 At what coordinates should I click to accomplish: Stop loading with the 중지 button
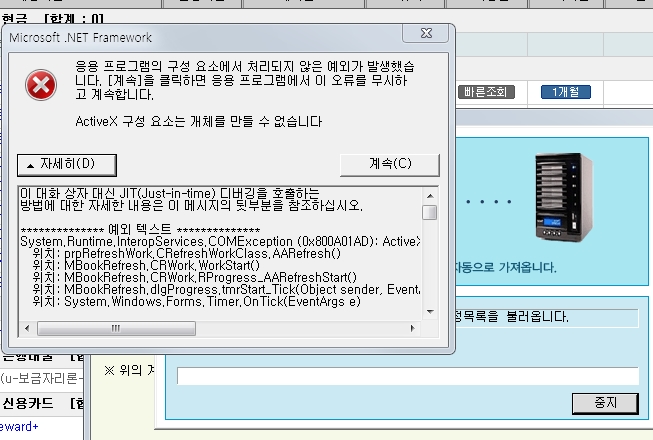click(604, 402)
